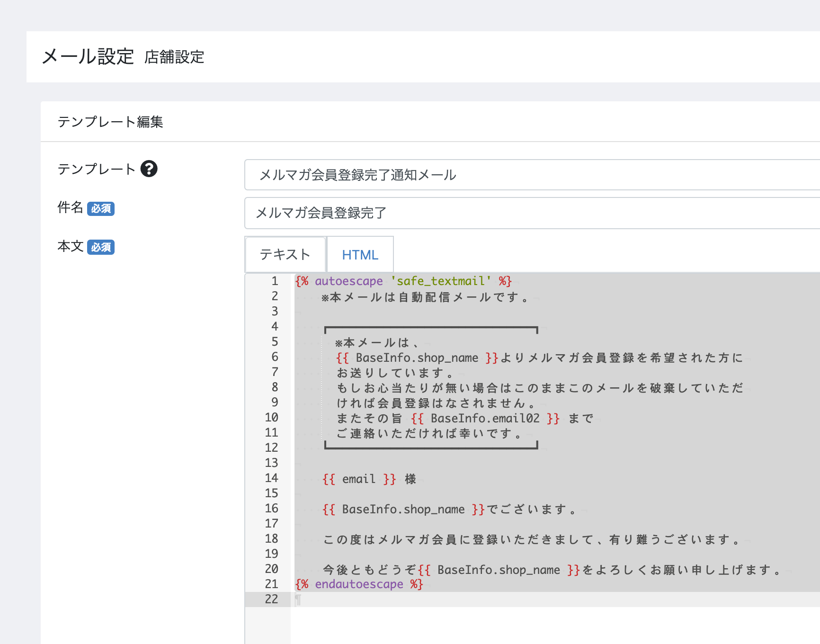Switch to the HTML tab
The width and height of the screenshot is (820, 644).
coord(360,255)
